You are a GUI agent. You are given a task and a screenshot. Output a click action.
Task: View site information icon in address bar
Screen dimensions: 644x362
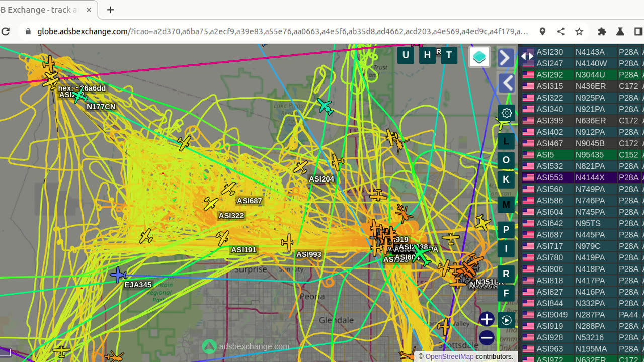click(28, 31)
